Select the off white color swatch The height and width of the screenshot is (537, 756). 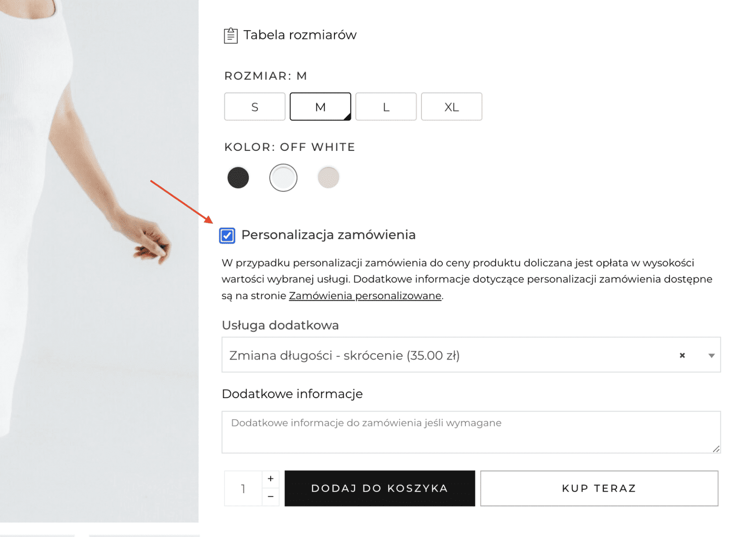tap(283, 178)
